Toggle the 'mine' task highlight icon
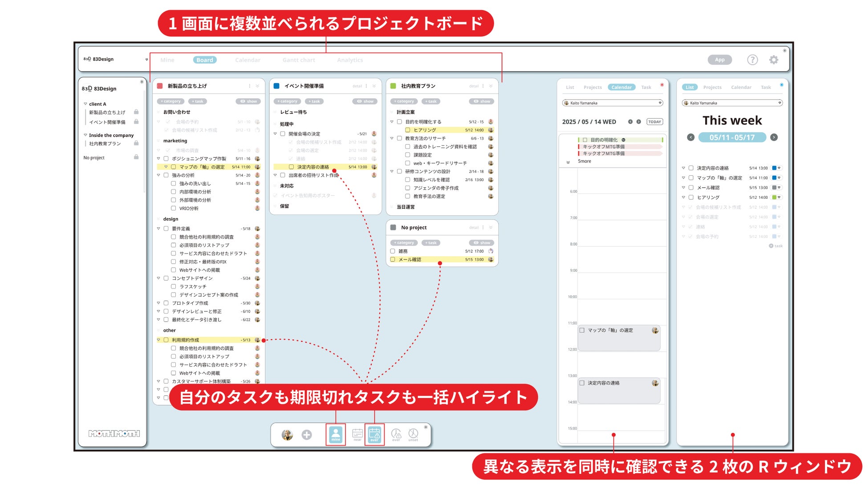 click(x=336, y=434)
